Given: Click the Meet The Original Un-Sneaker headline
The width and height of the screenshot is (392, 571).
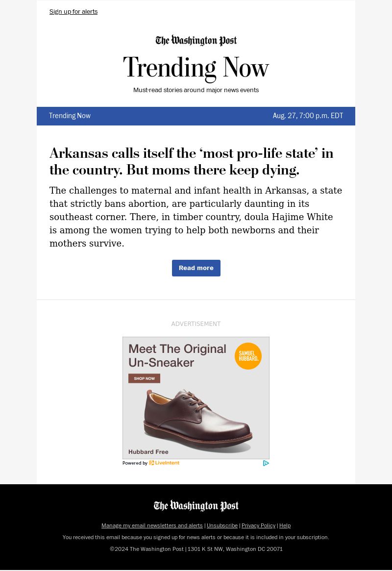Looking at the screenshot, I should pyautogui.click(x=177, y=356).
